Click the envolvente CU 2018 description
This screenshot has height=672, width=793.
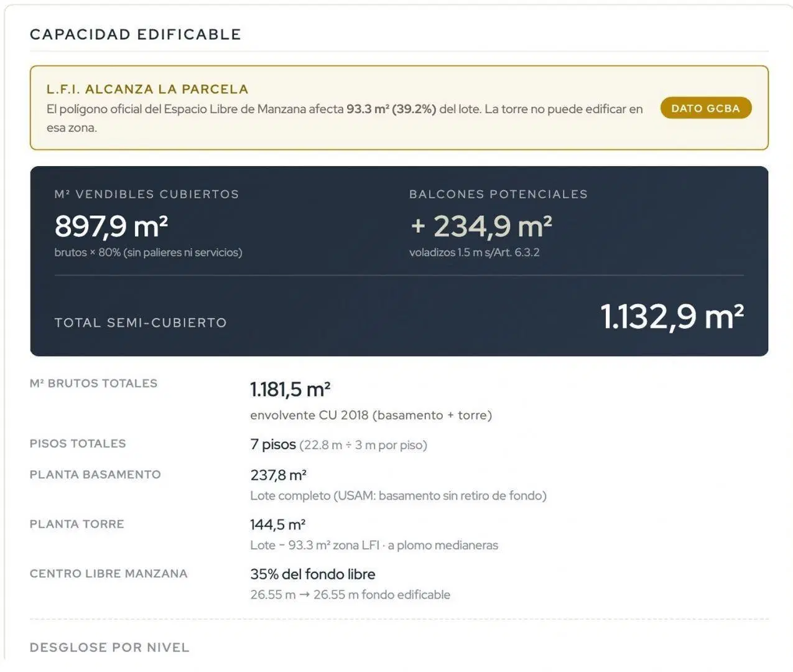tap(371, 415)
